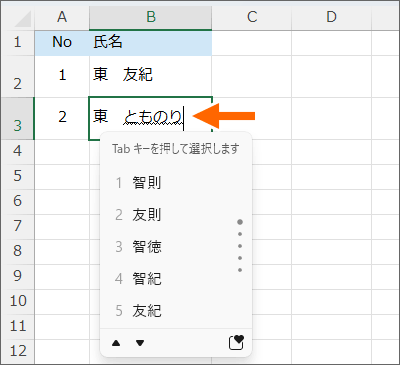Select IME candidate 2 友則
Viewport: 400px width, 365px height.
[176, 215]
